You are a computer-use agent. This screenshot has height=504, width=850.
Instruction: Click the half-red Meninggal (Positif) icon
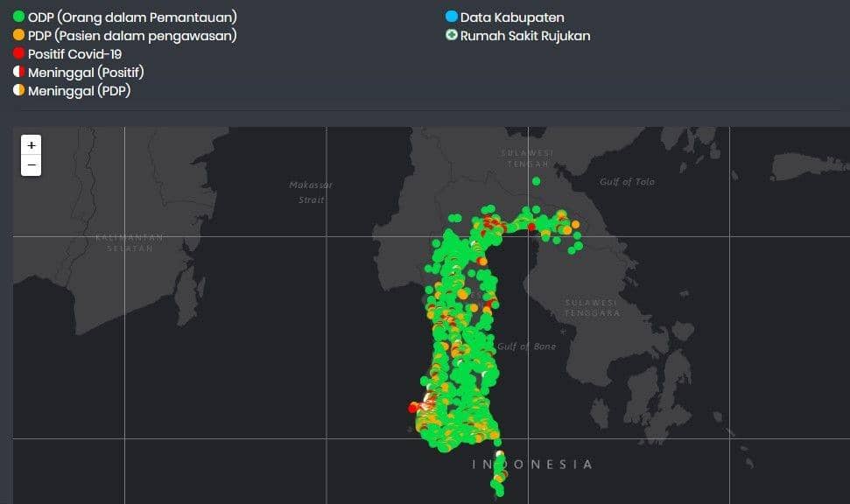click(18, 73)
